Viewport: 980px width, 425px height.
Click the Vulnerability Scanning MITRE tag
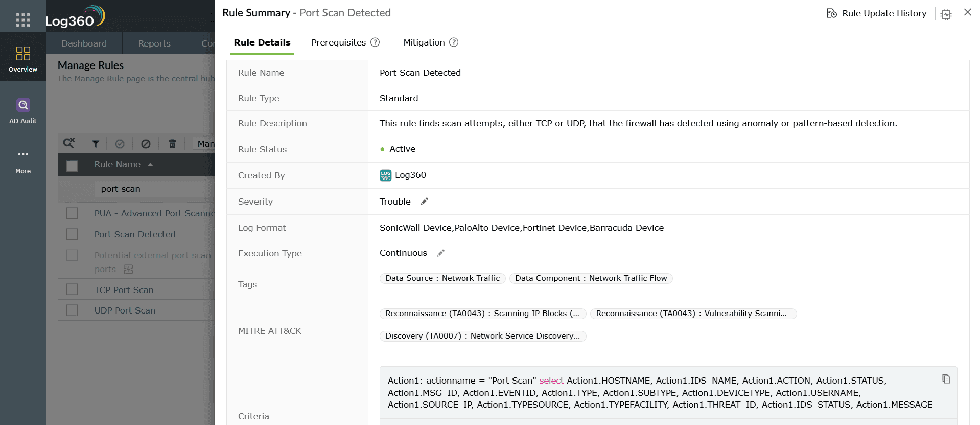pos(693,314)
